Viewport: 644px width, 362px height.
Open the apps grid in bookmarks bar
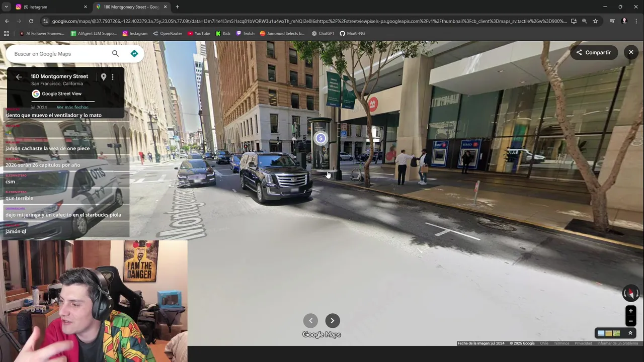(7, 34)
